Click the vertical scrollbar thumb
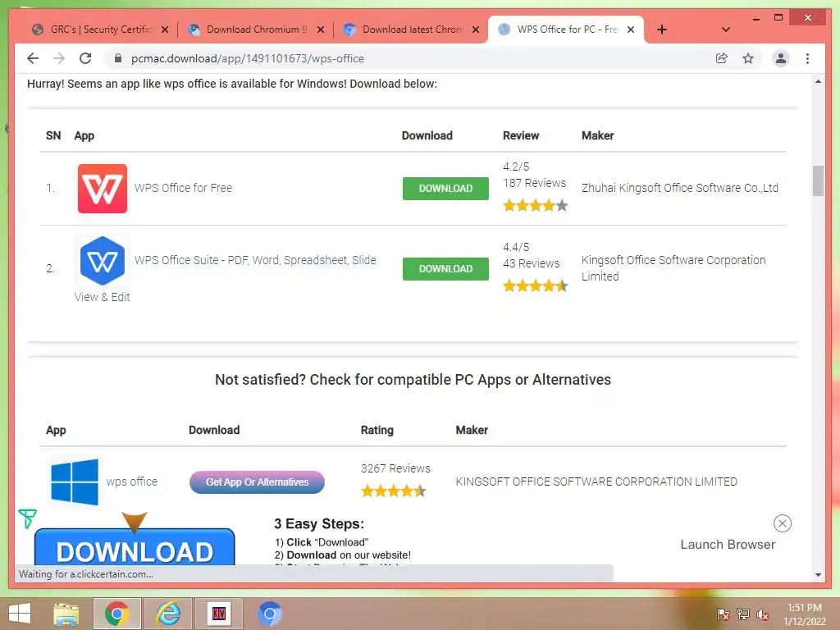Viewport: 840px width, 630px height. click(818, 181)
